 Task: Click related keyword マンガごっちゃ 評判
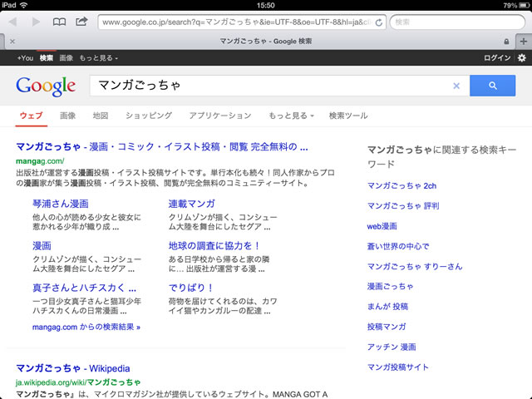403,206
